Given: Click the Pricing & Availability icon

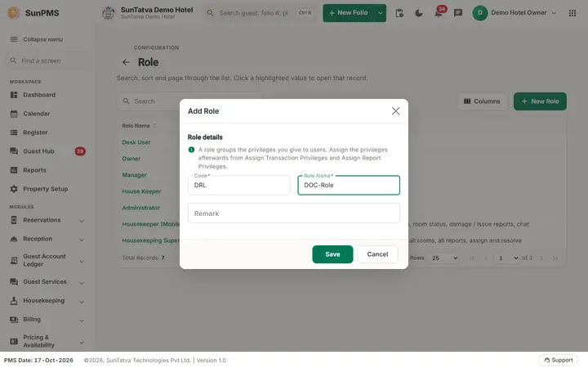Looking at the screenshot, I should 14,341.
